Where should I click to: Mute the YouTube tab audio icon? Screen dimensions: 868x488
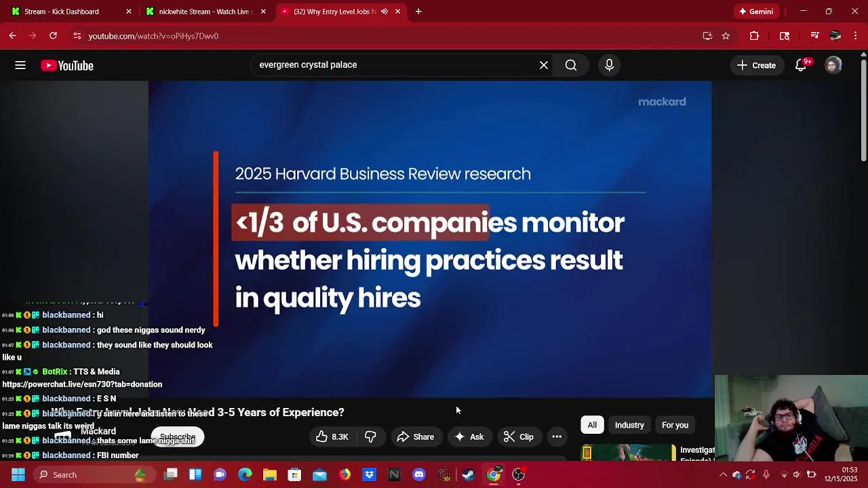pos(384,12)
